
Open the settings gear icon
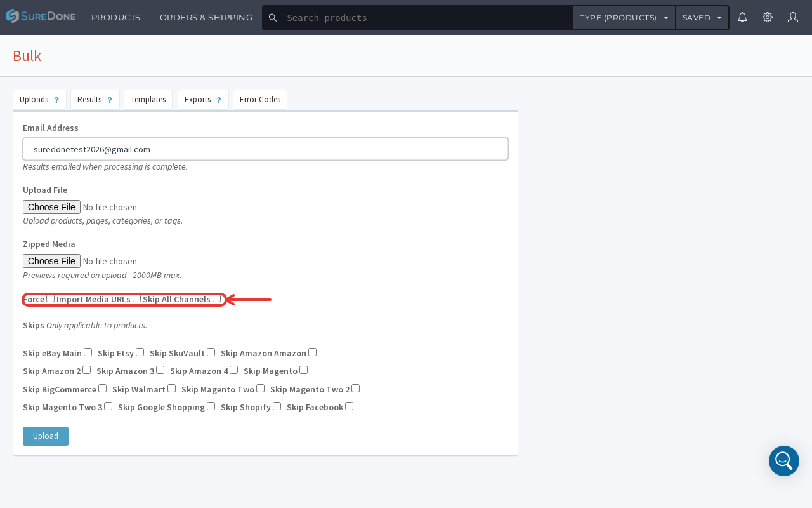tap(768, 17)
